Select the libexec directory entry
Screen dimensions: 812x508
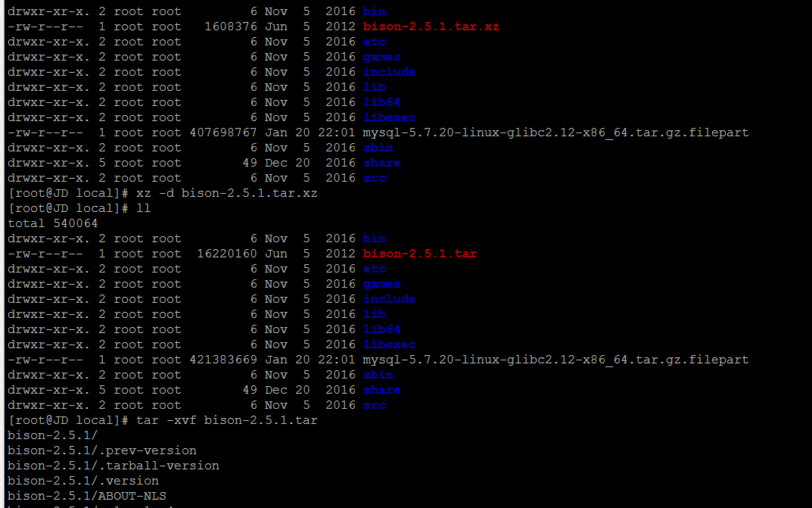click(390, 117)
